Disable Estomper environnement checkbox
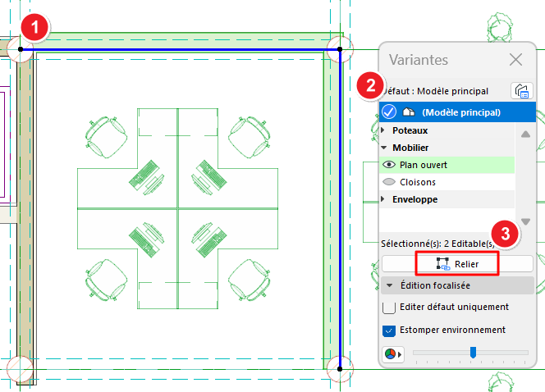 point(388,330)
